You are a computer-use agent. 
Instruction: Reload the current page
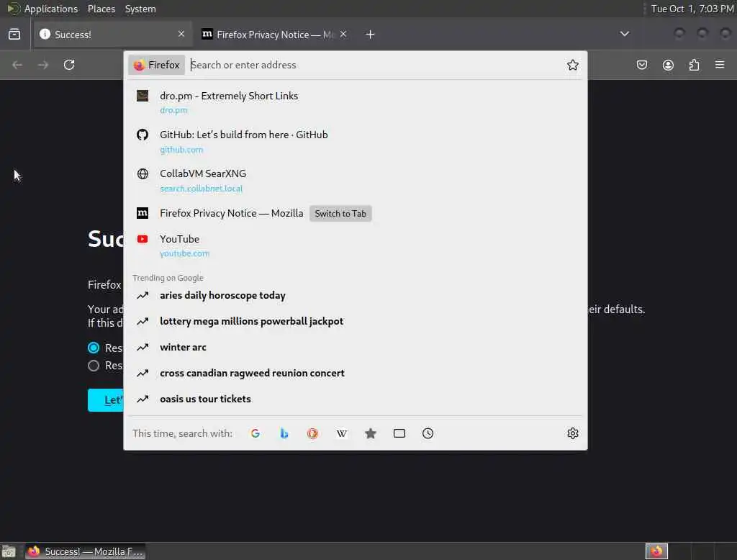[x=69, y=65]
